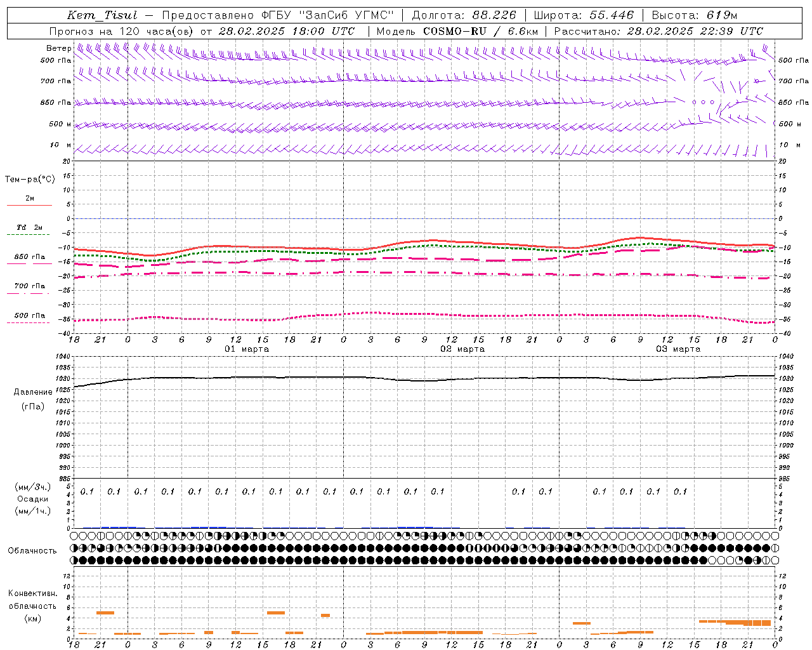
Task: Click the Тем-ра(°C) temperature panel label
Action: click(30, 180)
